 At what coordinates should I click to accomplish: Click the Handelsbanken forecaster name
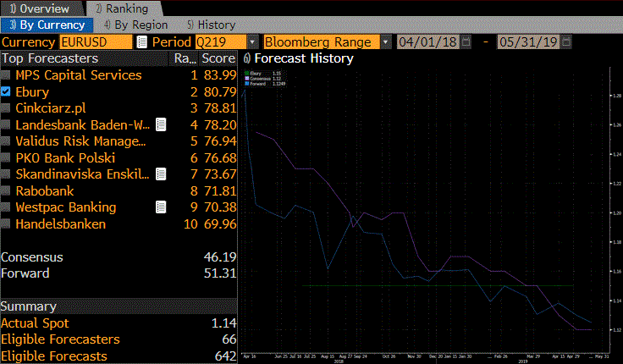pos(61,223)
